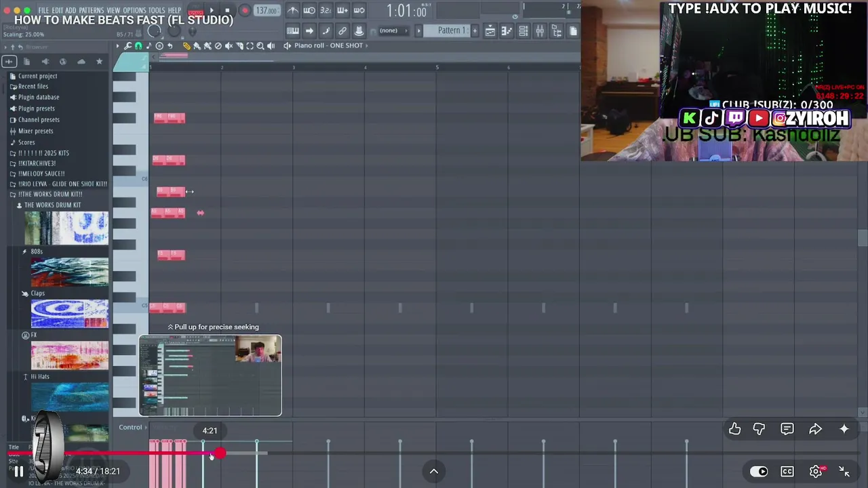The height and width of the screenshot is (488, 868).
Task: Click the red record button
Action: pyautogui.click(x=245, y=10)
